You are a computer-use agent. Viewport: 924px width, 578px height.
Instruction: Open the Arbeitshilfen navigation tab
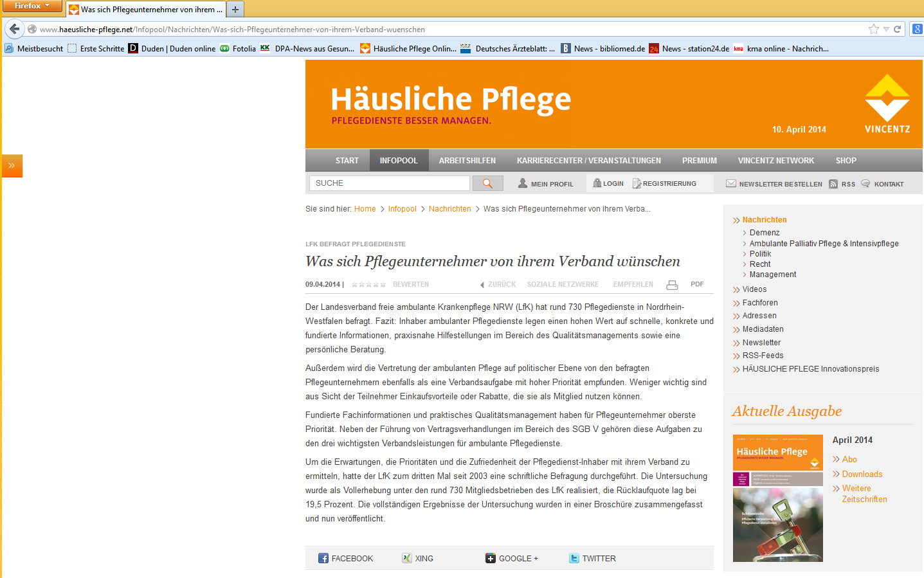pyautogui.click(x=467, y=161)
